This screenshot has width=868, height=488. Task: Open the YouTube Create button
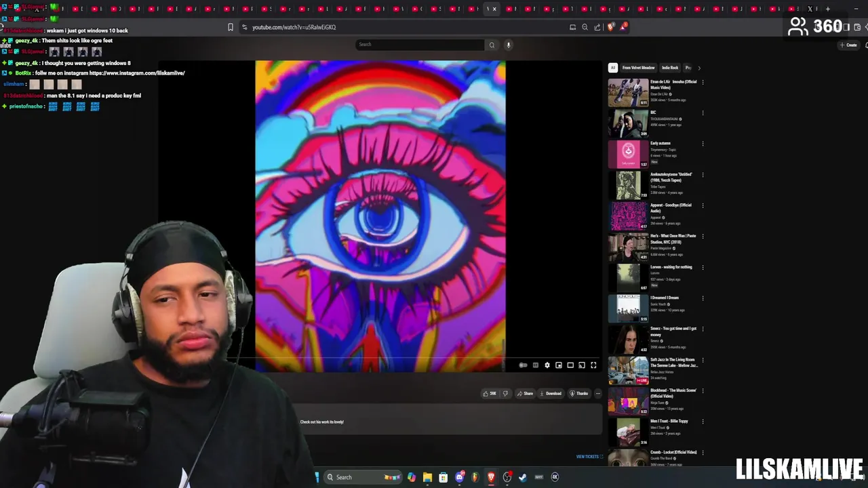[x=848, y=45]
